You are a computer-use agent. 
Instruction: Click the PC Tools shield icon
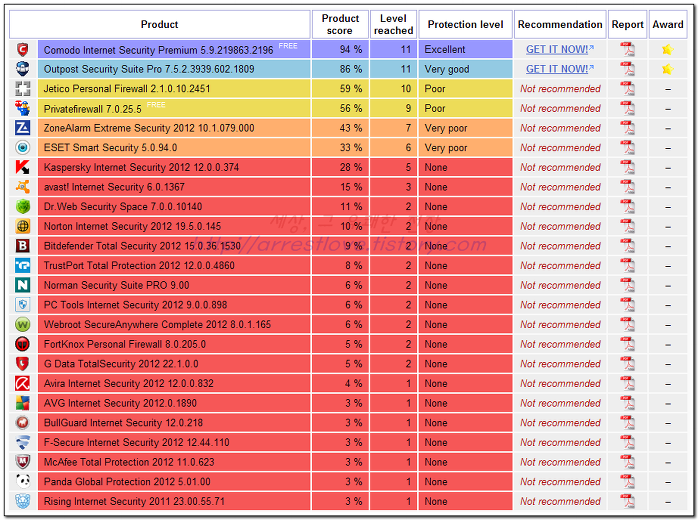point(23,305)
